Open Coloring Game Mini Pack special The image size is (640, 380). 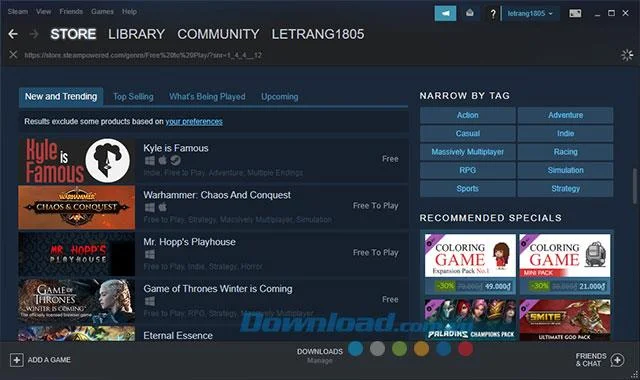[565, 256]
